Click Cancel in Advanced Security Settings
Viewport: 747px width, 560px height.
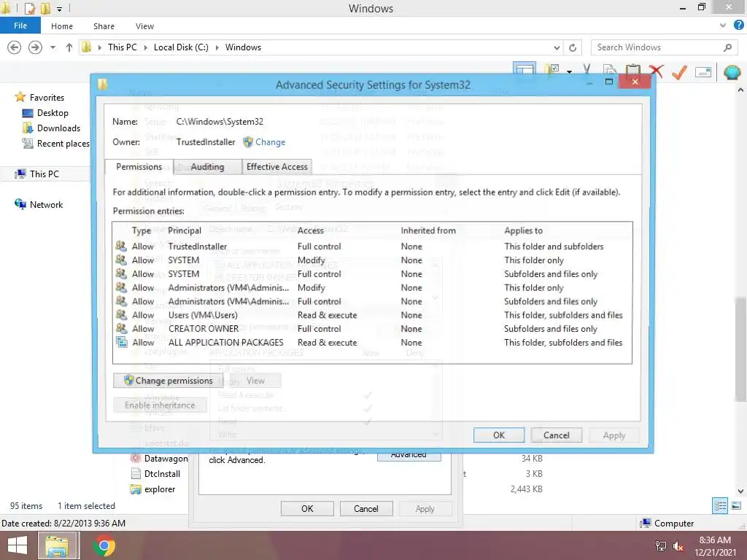click(557, 435)
